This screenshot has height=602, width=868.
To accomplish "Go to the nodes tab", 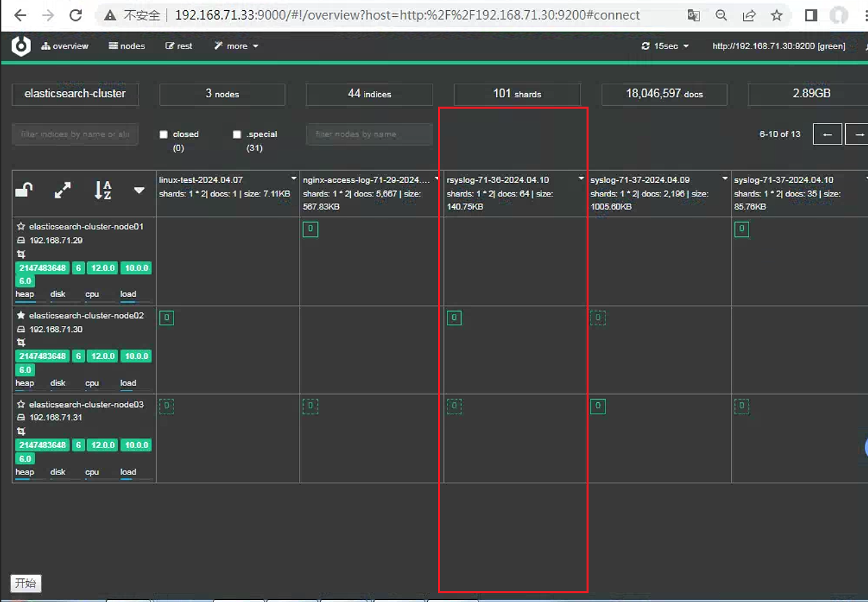I will tap(127, 46).
